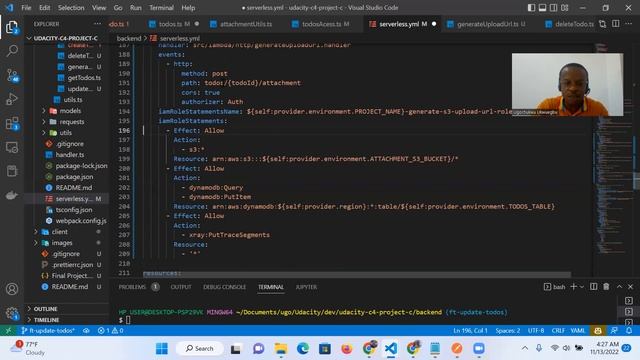Synchronize changes cloud icon in status bar
Viewport: 640px width, 360px height.
pos(86,331)
